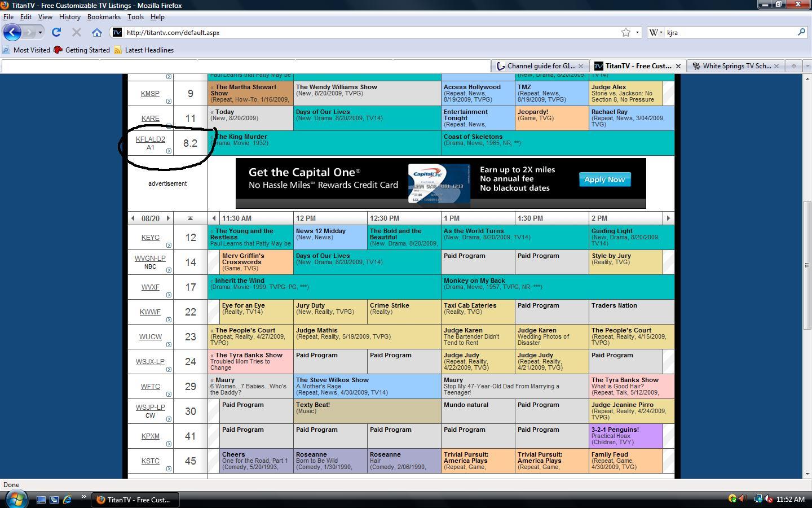Click the jump-to-top icon in the date row

[x=190, y=218]
